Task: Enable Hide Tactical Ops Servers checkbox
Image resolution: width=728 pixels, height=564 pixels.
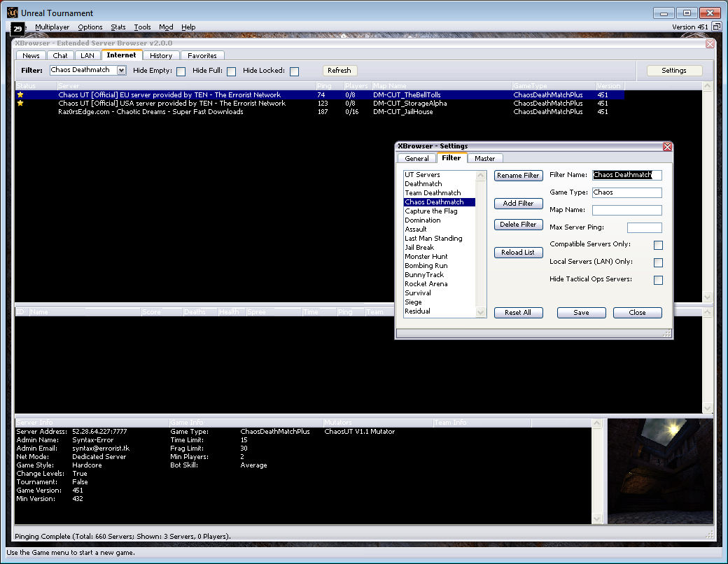Action: [x=658, y=280]
